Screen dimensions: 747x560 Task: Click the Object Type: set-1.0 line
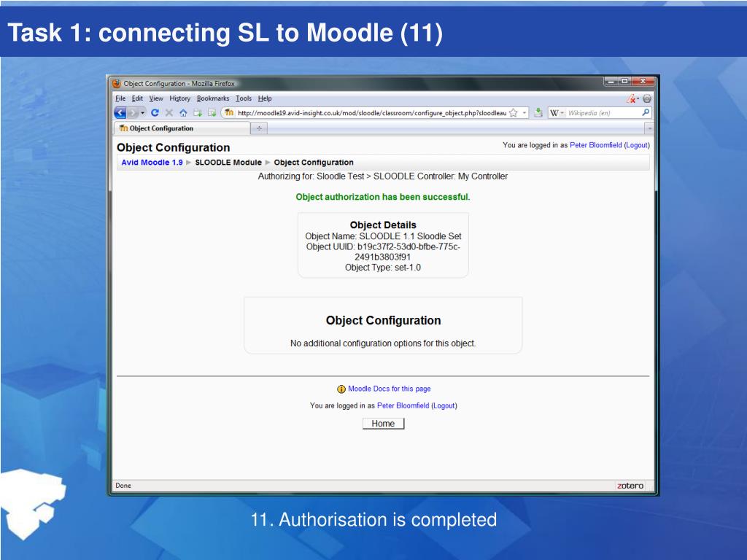point(383,268)
